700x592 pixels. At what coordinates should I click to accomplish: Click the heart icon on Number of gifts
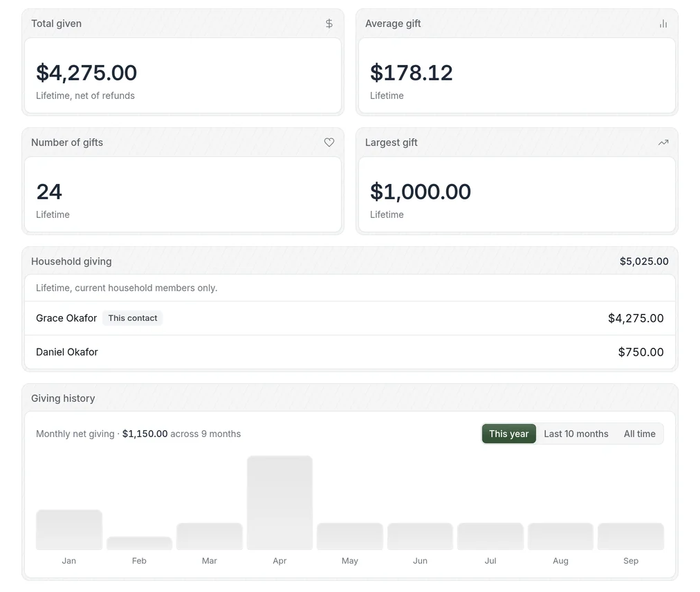pos(329,142)
